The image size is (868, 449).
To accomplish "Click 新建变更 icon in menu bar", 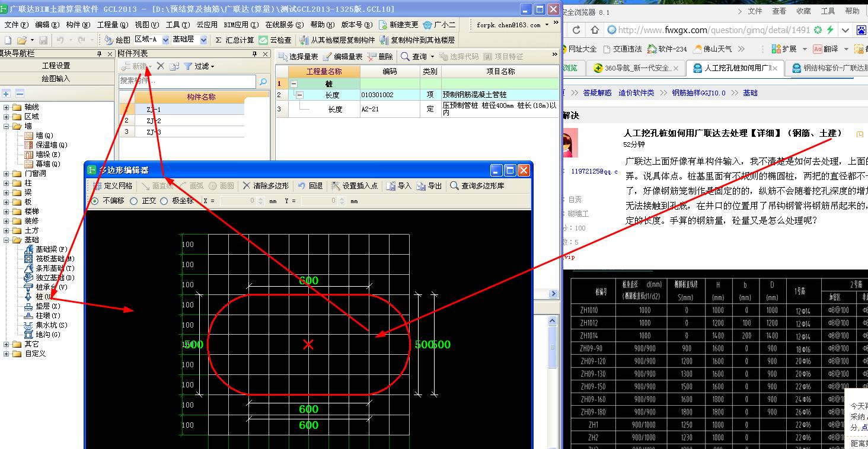I will click(x=384, y=25).
